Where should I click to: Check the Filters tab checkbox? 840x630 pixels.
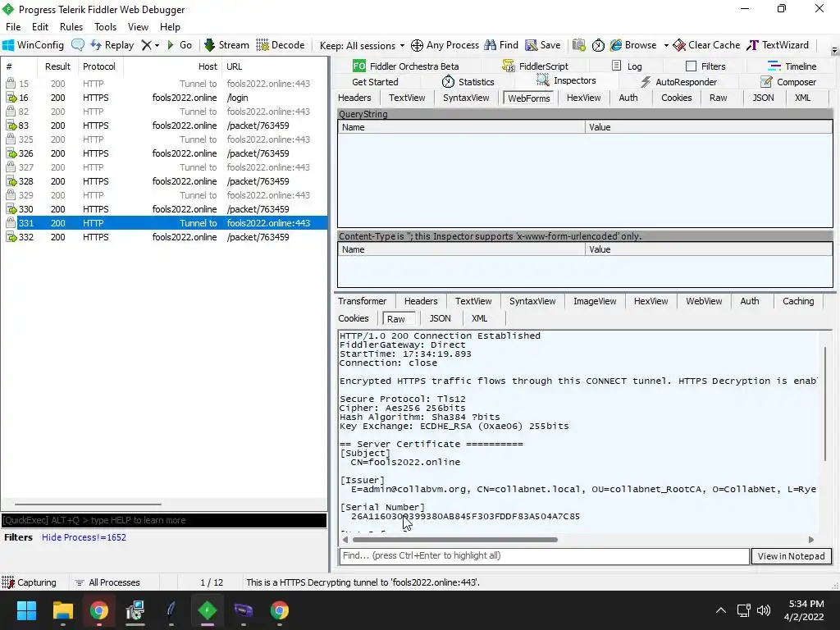point(691,66)
